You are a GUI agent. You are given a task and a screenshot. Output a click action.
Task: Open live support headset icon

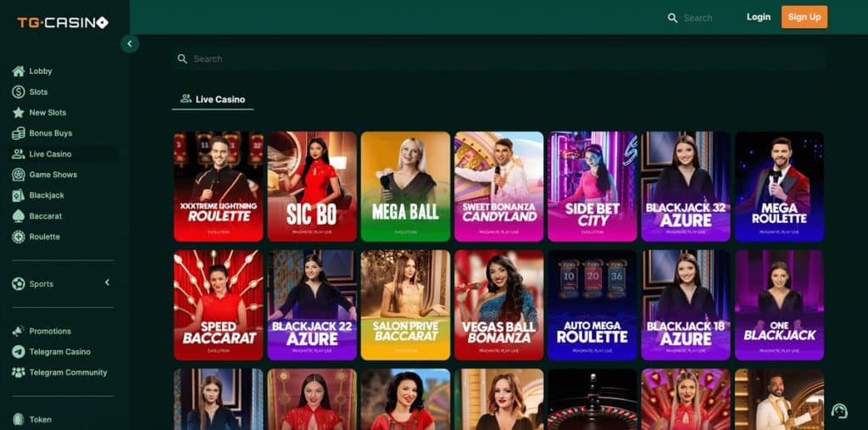(840, 410)
